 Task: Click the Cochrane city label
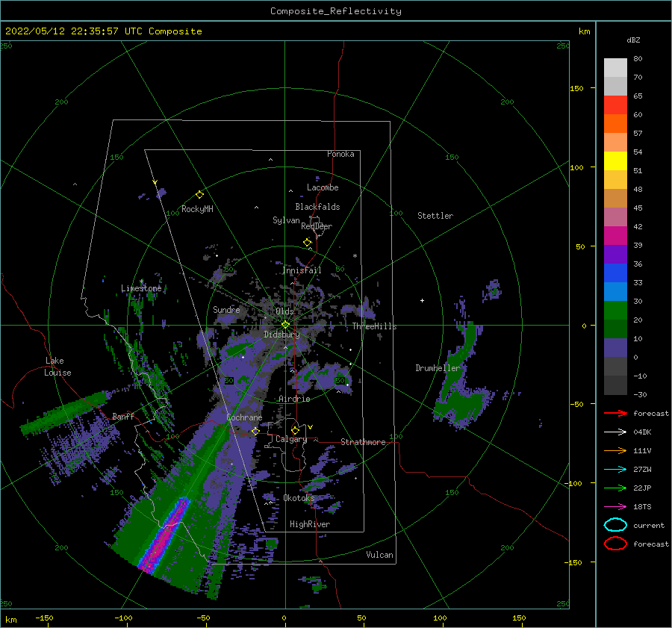244,417
